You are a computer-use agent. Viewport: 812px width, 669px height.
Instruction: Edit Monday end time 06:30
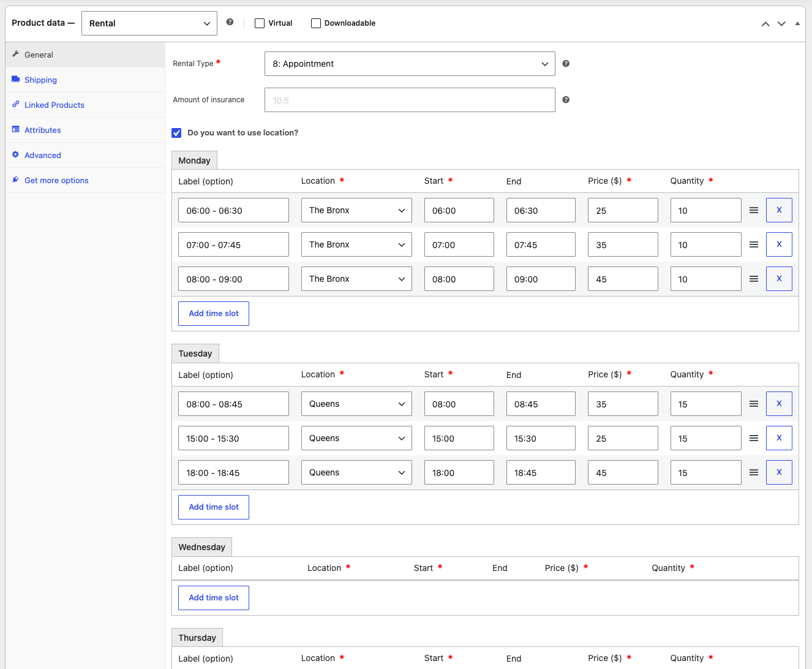[541, 210]
